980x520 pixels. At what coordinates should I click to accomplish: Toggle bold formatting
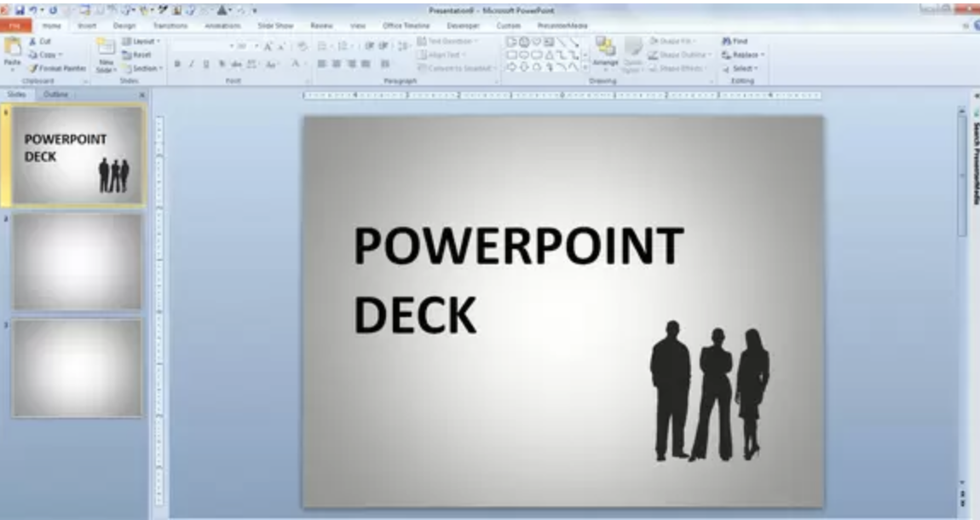tap(177, 64)
